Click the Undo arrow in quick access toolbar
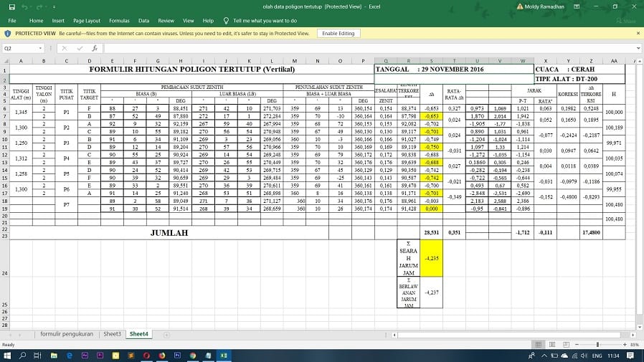The image size is (644, 362). [24, 7]
